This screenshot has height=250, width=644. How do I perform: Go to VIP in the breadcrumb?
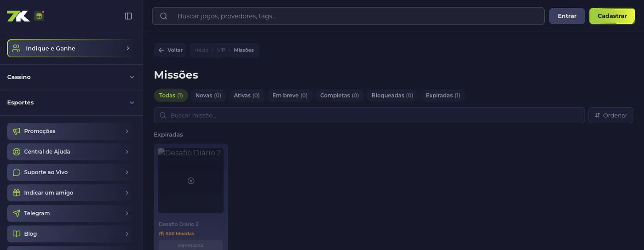(221, 50)
